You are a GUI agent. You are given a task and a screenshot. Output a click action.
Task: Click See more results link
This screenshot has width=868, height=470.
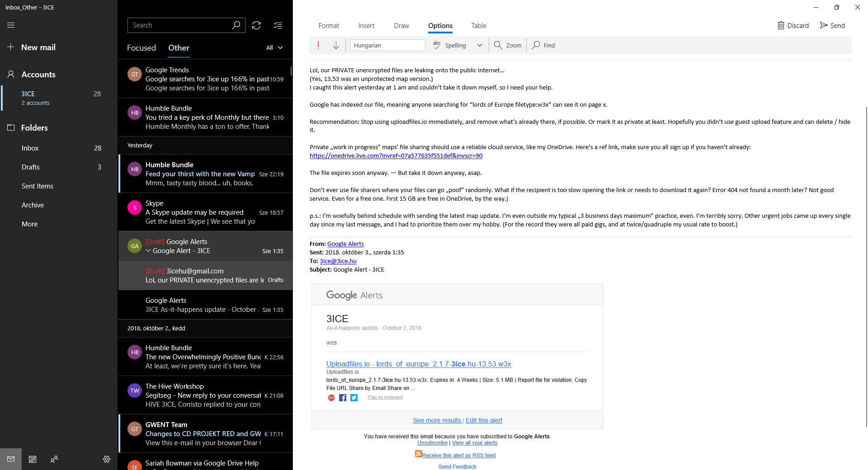437,420
